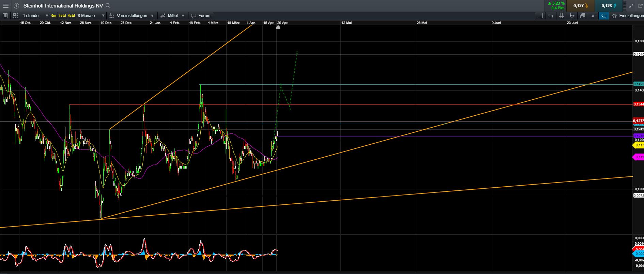Open the Voreinstellungen presets dropdown
The image size is (644, 274).
[x=132, y=16]
